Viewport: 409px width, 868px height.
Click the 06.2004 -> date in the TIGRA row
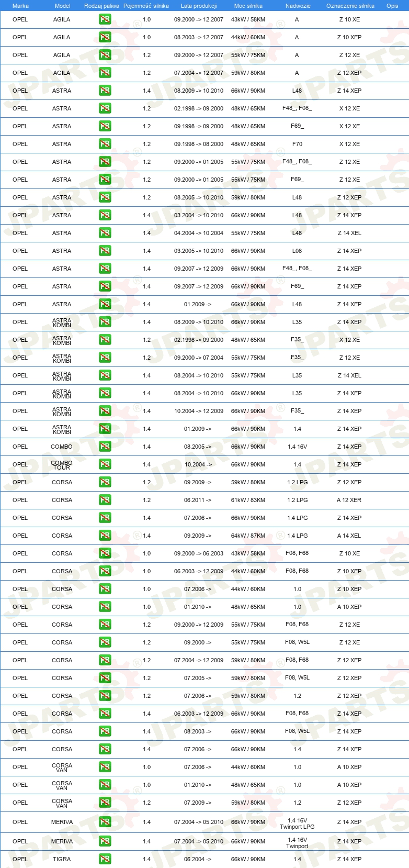click(198, 859)
